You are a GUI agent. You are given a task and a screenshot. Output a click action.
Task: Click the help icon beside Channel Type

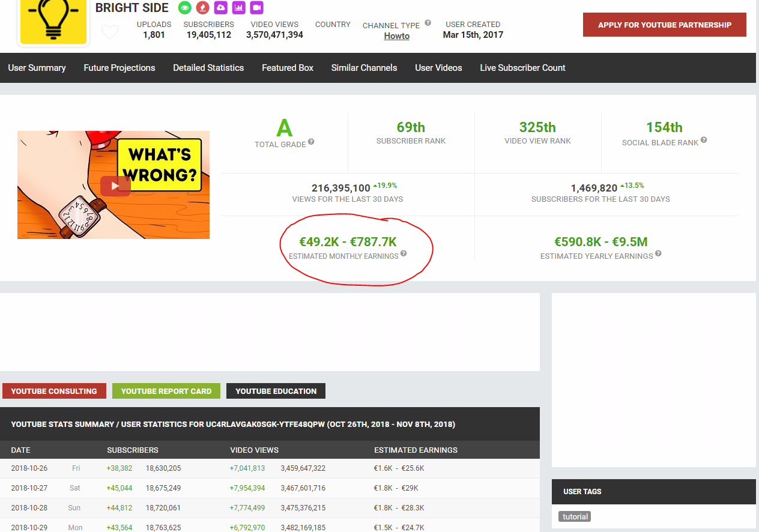(x=428, y=23)
